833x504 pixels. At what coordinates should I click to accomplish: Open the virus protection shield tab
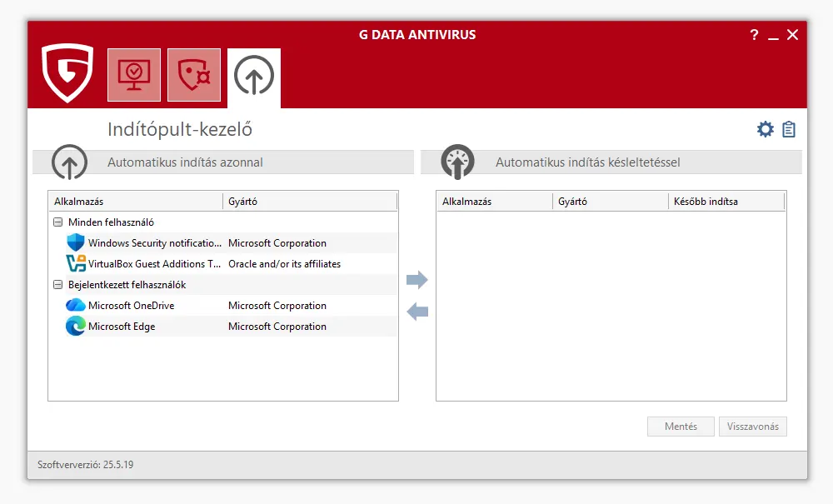click(x=194, y=75)
